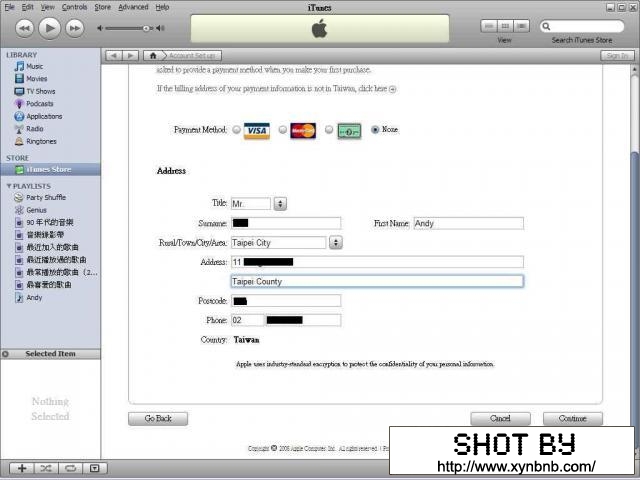Click the store page vertical scrollbar

pyautogui.click(x=635, y=261)
